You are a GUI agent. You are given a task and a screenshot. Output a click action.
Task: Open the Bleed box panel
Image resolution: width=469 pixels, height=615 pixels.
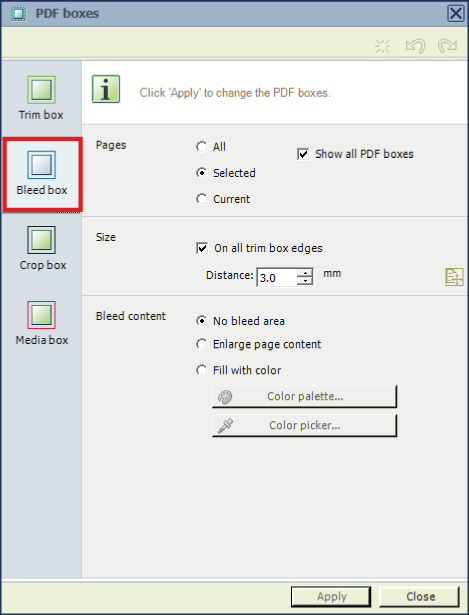(42, 174)
